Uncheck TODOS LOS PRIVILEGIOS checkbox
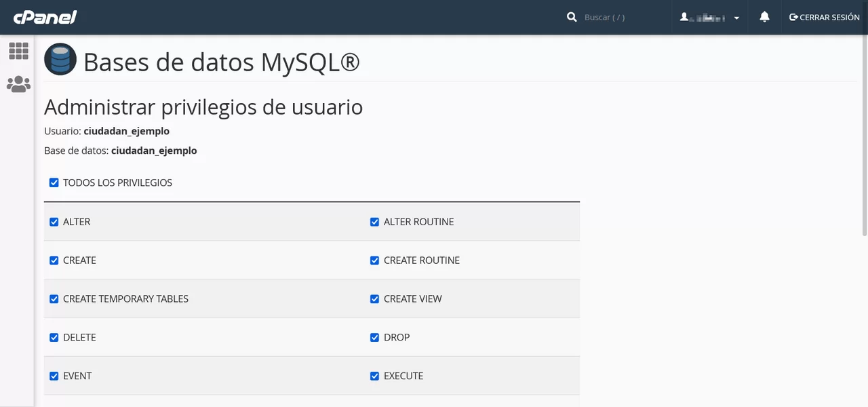The image size is (868, 407). tap(54, 182)
